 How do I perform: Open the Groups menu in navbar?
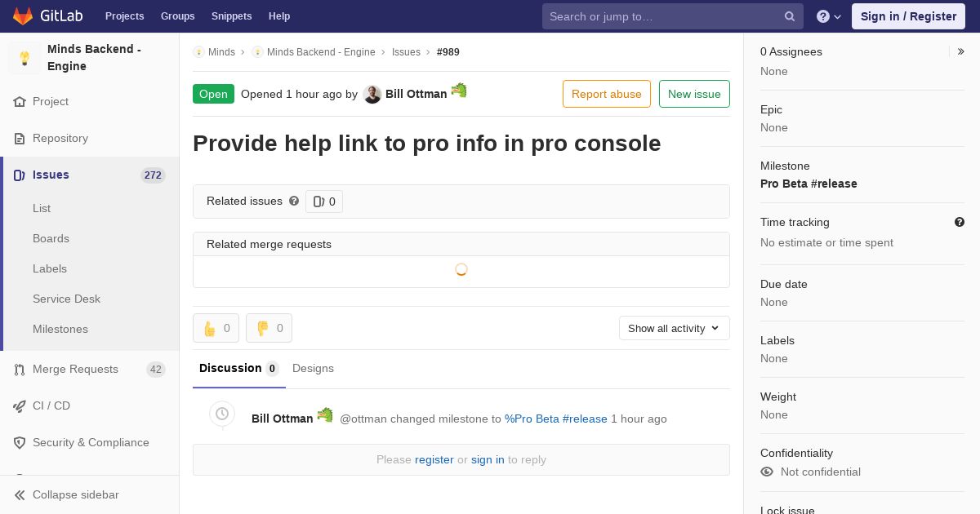[178, 16]
